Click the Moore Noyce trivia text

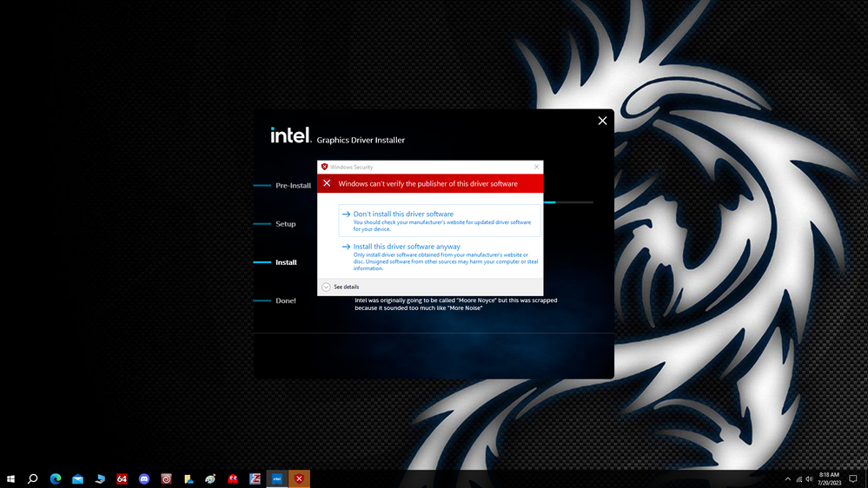click(456, 304)
